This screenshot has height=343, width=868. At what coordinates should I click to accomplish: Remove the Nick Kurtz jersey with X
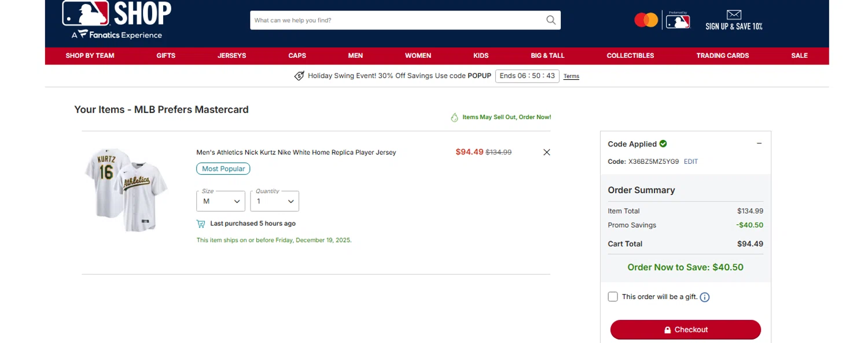pos(547,152)
